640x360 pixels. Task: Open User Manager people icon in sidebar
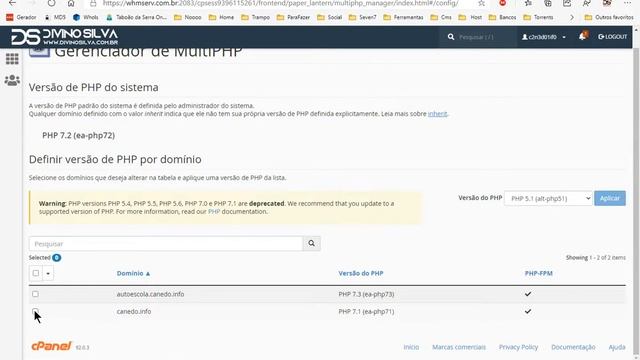(12, 80)
